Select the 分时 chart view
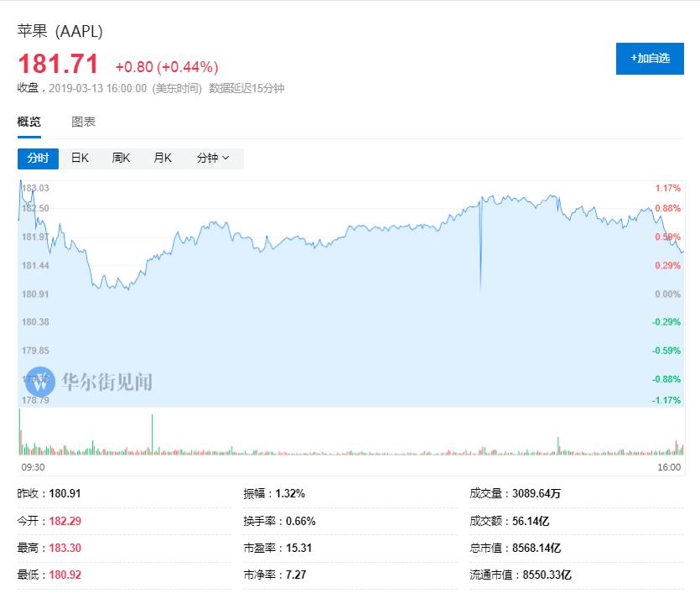 (x=38, y=159)
